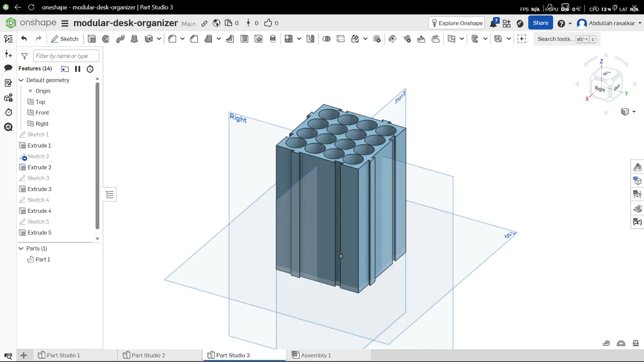Open the Transform tool dropdown arrow
Viewport: 644px width, 362px height.
point(365,39)
